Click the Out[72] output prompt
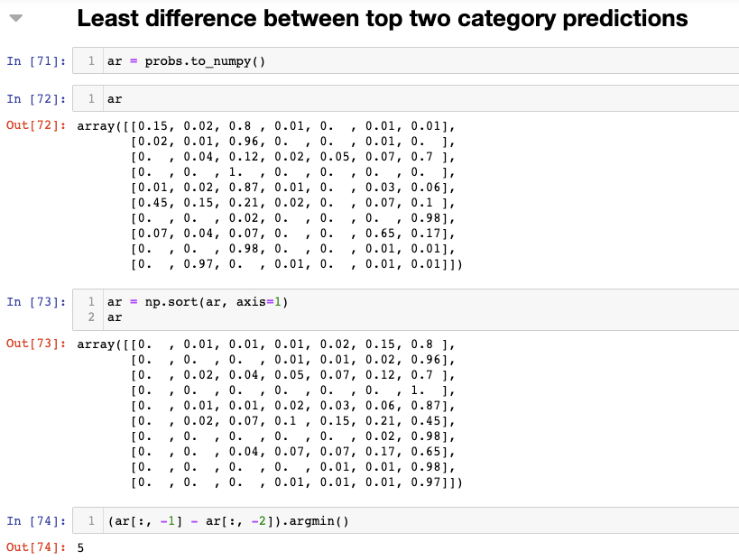The image size is (739, 560). pos(36,125)
